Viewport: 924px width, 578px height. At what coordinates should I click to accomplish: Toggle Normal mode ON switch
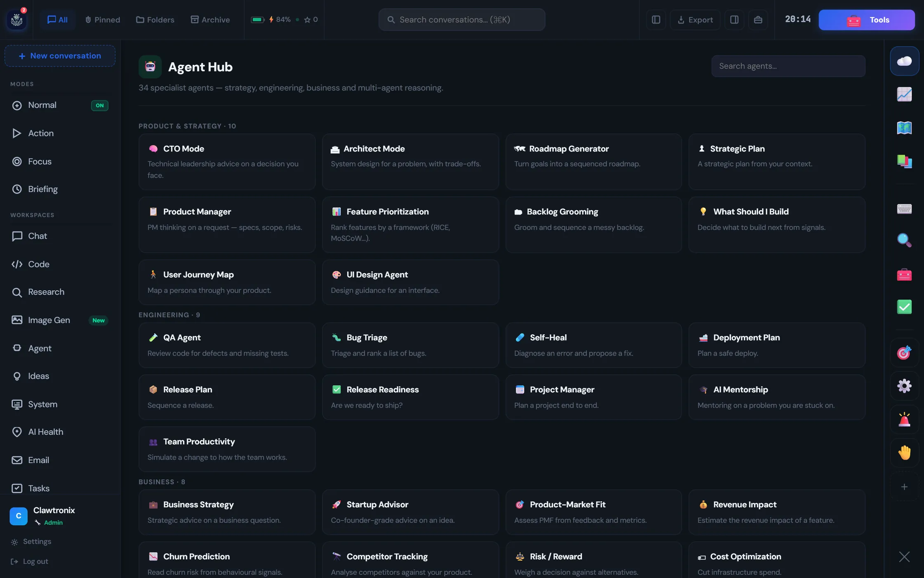(99, 105)
